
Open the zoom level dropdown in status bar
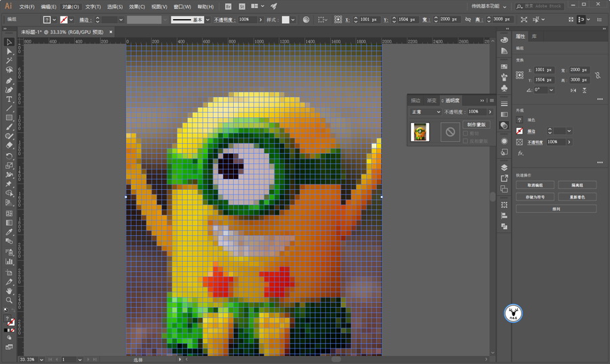pos(41,359)
